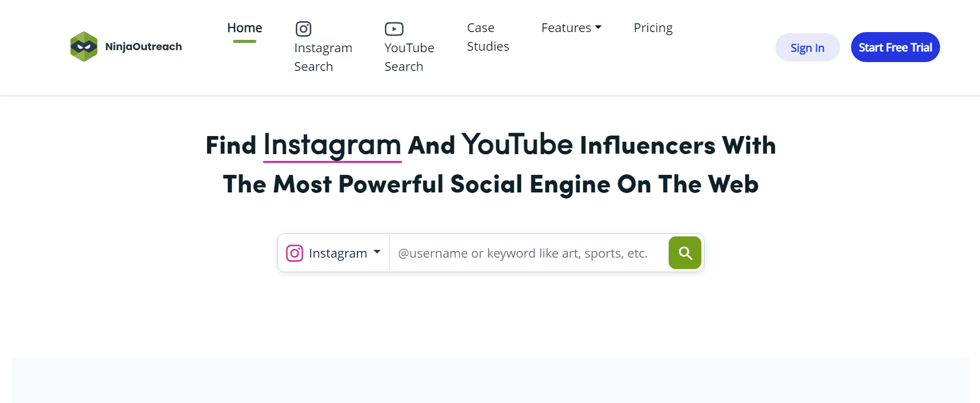Expand the Features dropdown menu
The height and width of the screenshot is (403, 980).
[566, 28]
